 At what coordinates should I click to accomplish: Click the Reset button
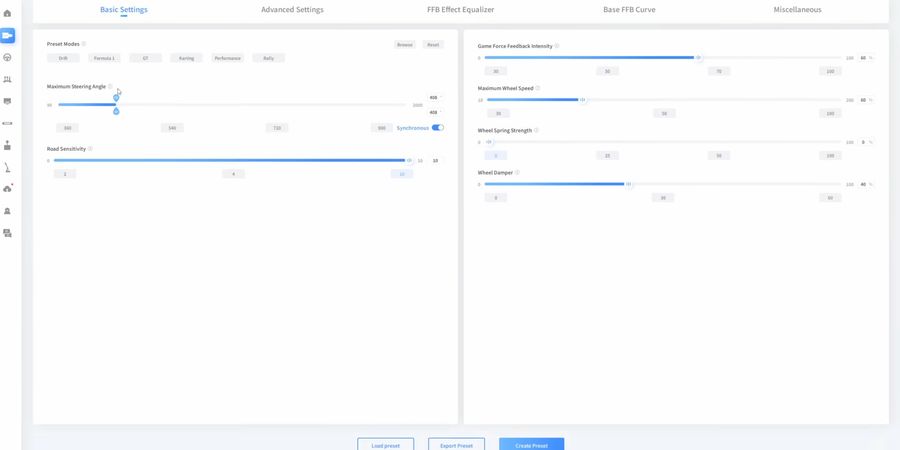(432, 45)
